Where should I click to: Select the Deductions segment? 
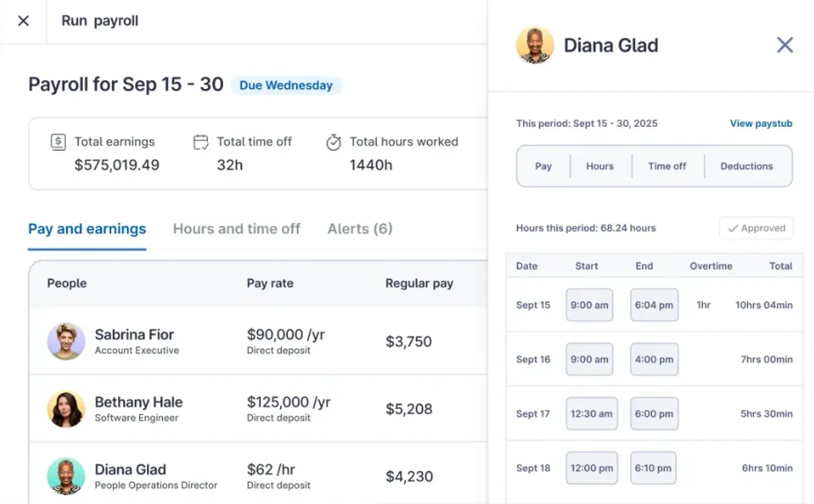pyautogui.click(x=746, y=167)
